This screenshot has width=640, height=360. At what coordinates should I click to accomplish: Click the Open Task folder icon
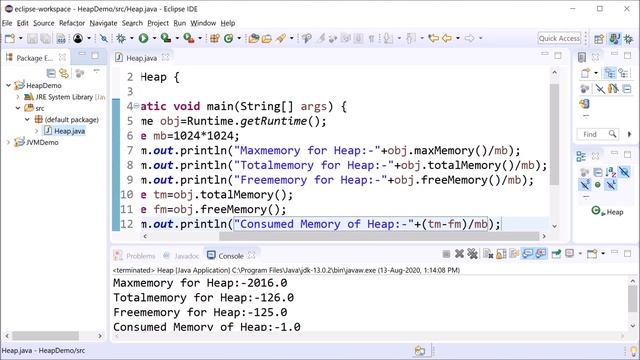[267, 38]
